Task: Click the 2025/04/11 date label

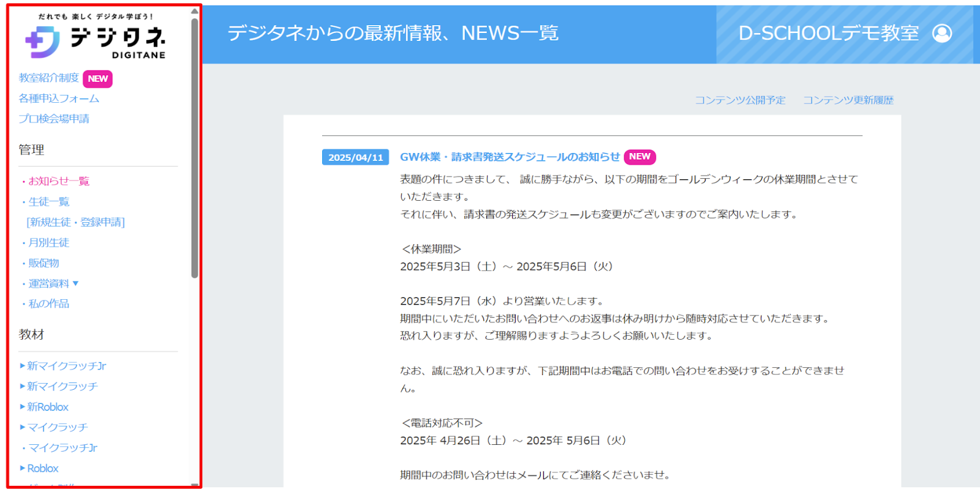Action: point(355,157)
